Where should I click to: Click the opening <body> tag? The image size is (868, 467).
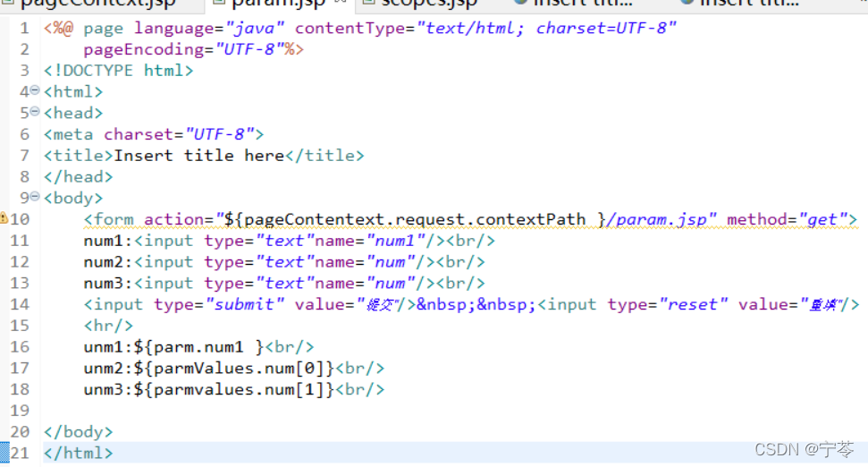pos(73,199)
